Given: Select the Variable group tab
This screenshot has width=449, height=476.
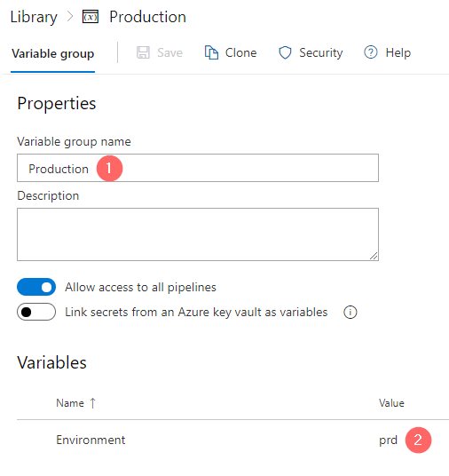Looking at the screenshot, I should tap(52, 54).
